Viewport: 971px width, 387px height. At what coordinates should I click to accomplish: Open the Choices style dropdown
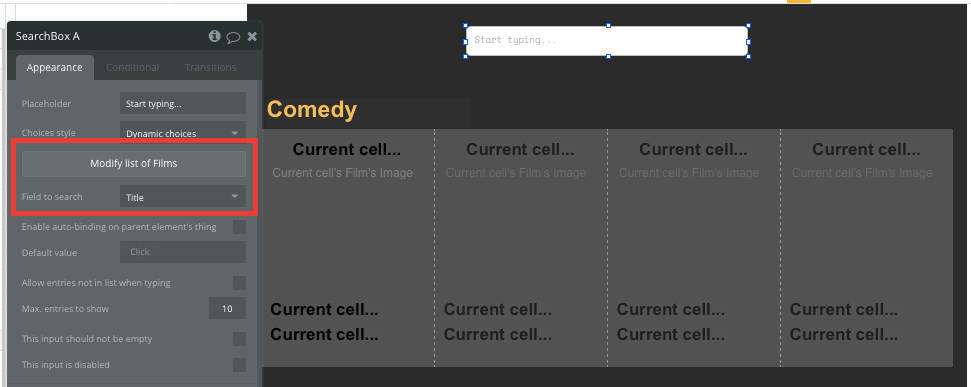183,132
